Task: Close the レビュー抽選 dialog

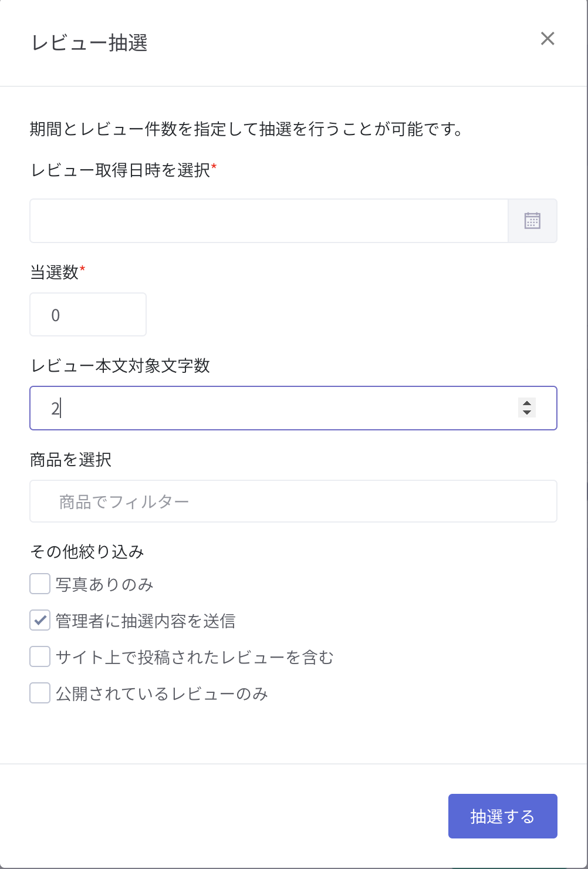Action: 548,39
